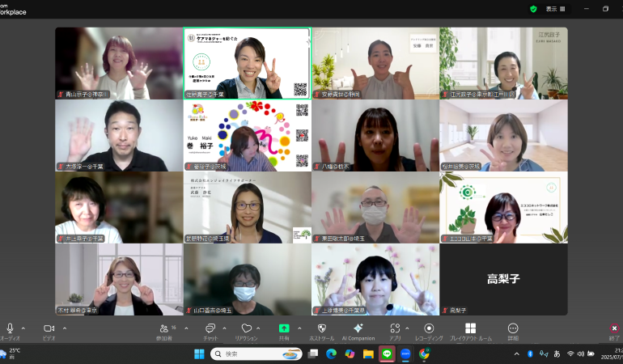The image size is (623, 364).
Task: Toggle the video camera button
Action: click(48, 328)
